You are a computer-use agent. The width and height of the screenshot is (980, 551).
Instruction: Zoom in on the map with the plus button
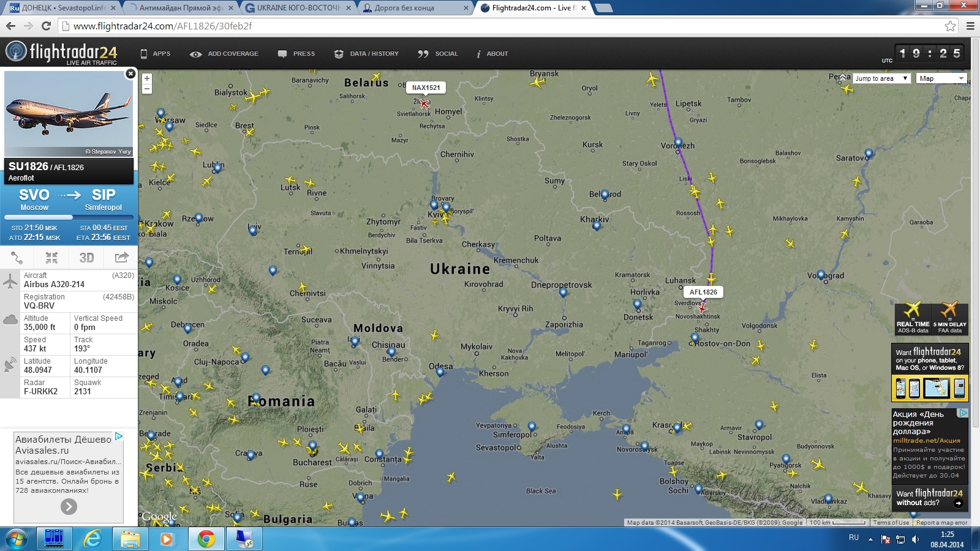147,78
